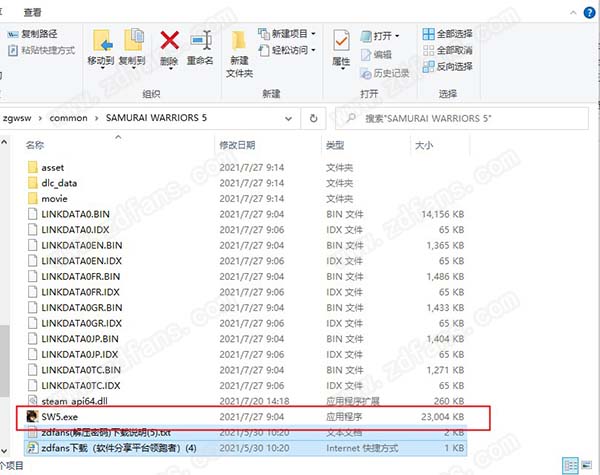Open address bar history dropdown
600x475 pixels.
(x=289, y=119)
